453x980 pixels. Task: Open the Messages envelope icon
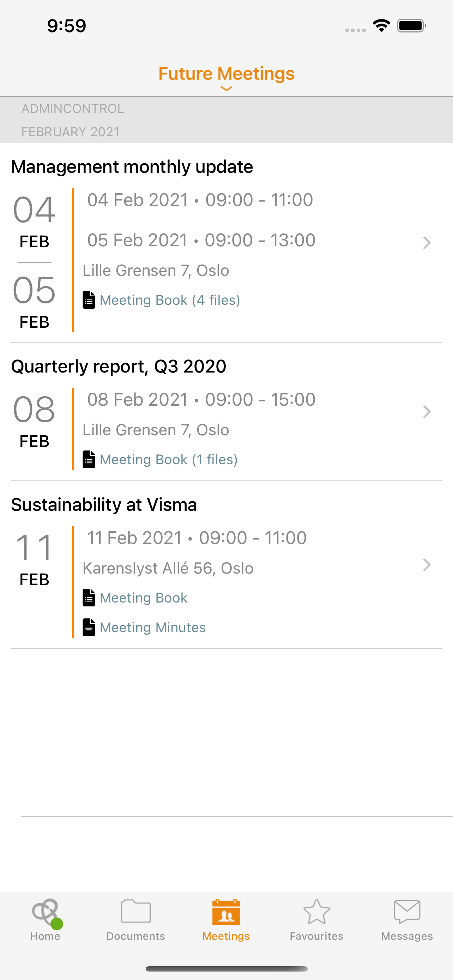(x=407, y=912)
